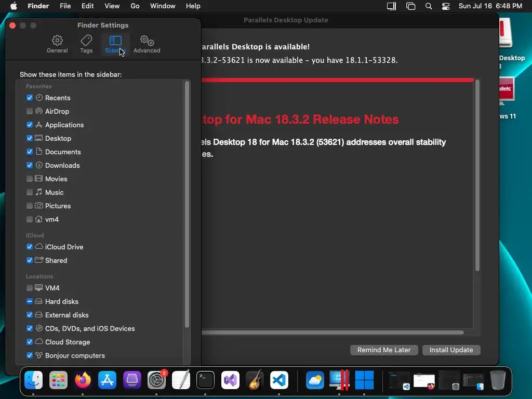The height and width of the screenshot is (399, 532).
Task: Uncheck the Recents checkbox
Action: [x=30, y=98]
